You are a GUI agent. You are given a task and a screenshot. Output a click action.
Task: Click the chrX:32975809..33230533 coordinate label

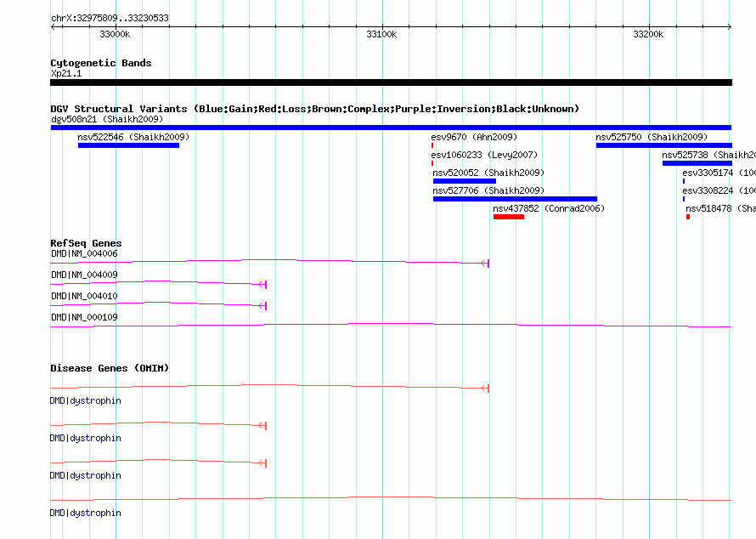pyautogui.click(x=110, y=18)
